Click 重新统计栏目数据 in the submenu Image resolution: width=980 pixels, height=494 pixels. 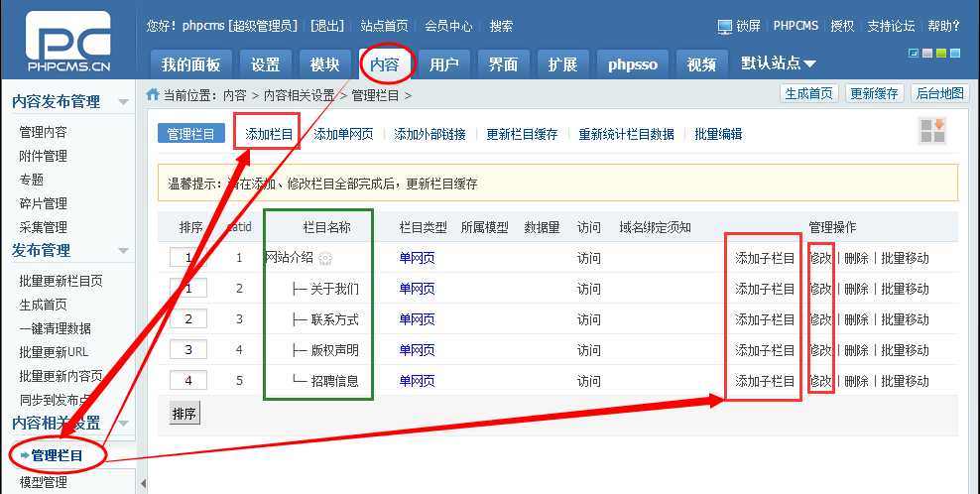pos(626,134)
